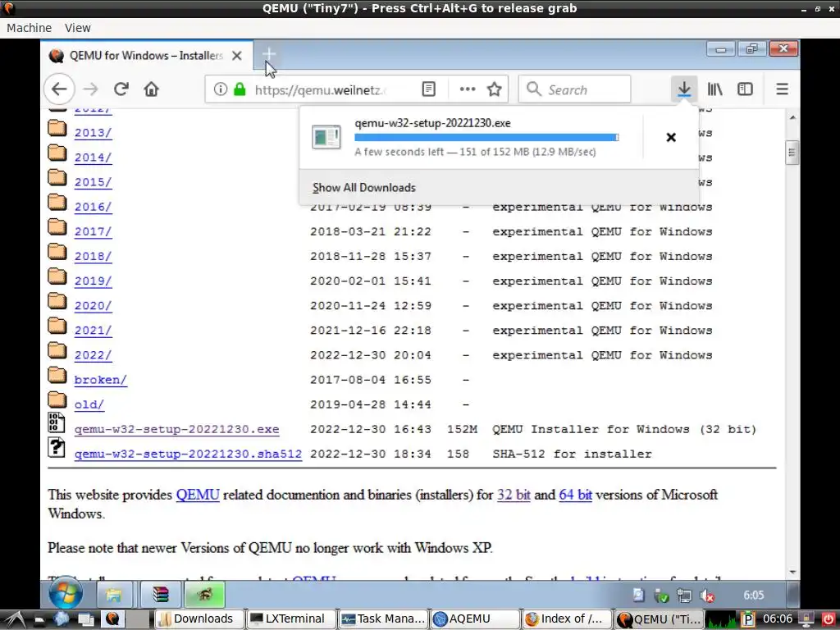Close the QEMU for Windows tab
Image resolution: width=840 pixels, height=630 pixels.
[x=237, y=56]
